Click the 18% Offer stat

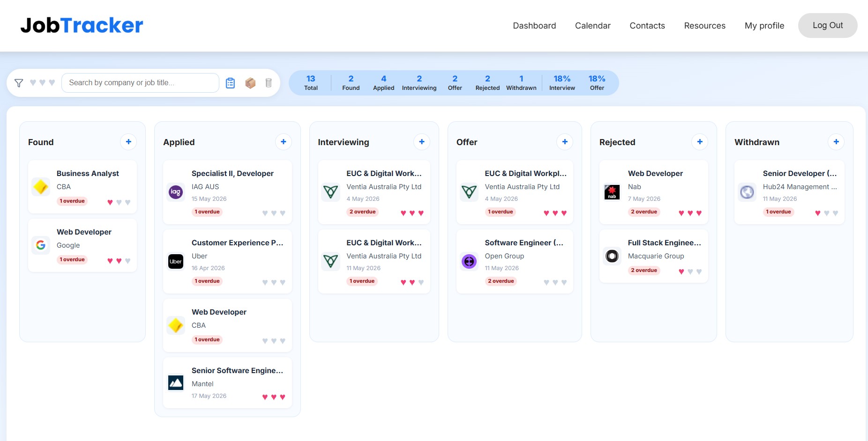[597, 83]
